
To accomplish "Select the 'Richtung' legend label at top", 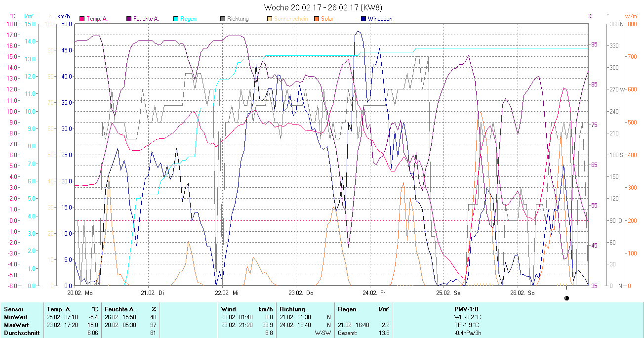I will [238, 19].
